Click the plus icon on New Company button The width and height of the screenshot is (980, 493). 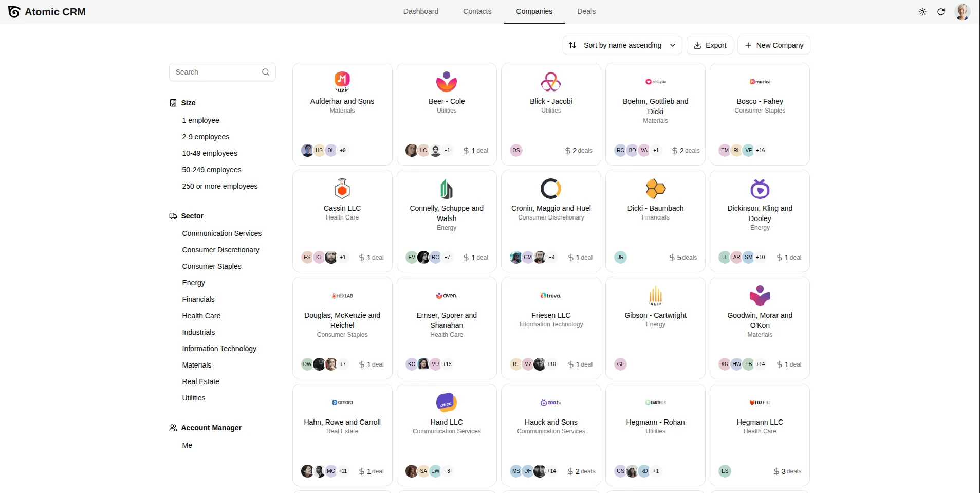(748, 45)
